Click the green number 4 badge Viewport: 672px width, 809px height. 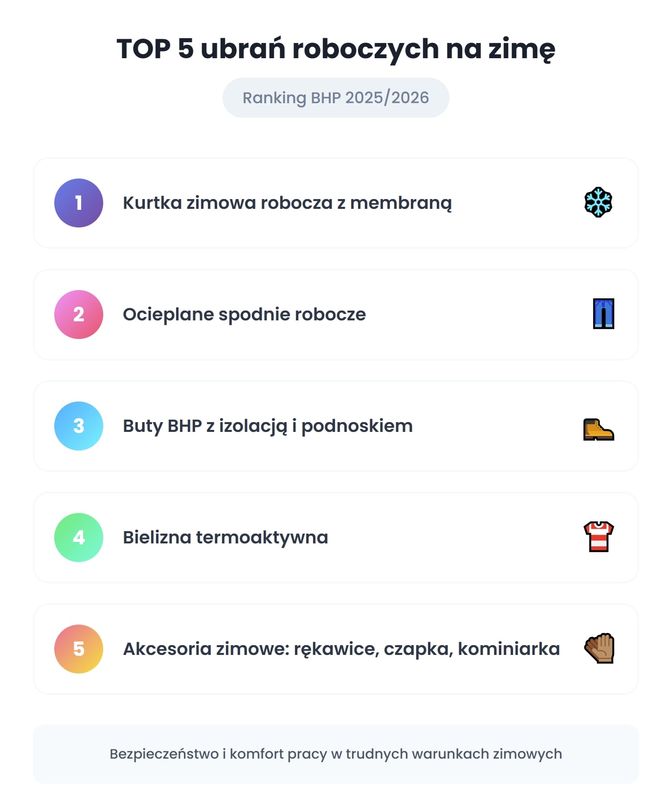coord(79,538)
